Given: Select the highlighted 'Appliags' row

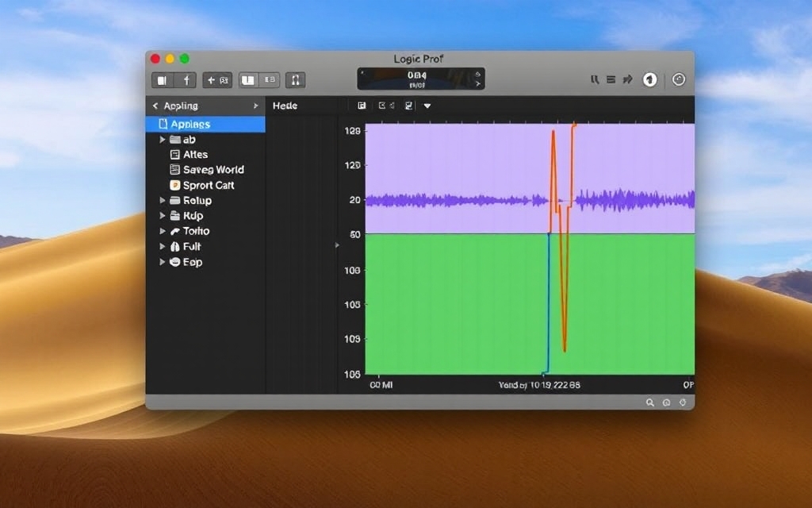Looking at the screenshot, I should click(205, 124).
